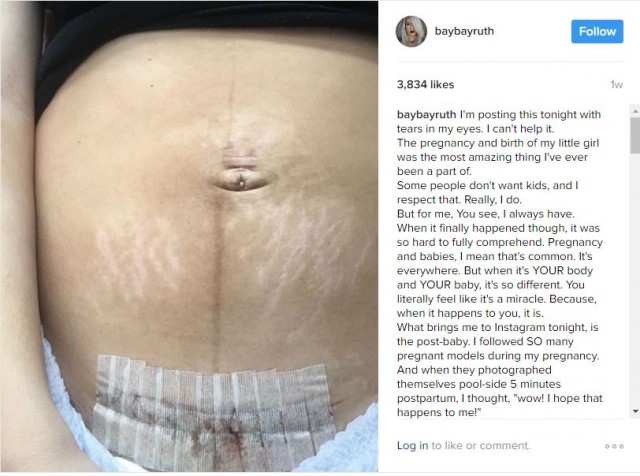
Task: Open baybayruth username link in header
Action: [x=464, y=31]
